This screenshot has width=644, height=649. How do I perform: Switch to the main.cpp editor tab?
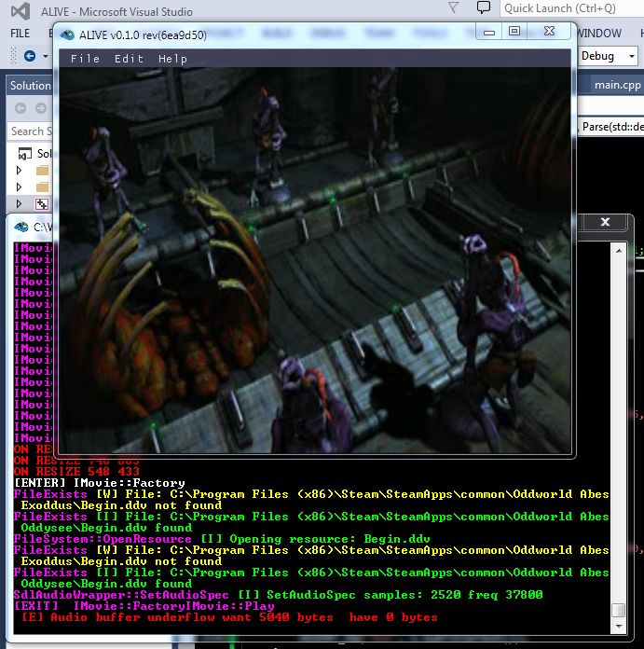pyautogui.click(x=618, y=85)
